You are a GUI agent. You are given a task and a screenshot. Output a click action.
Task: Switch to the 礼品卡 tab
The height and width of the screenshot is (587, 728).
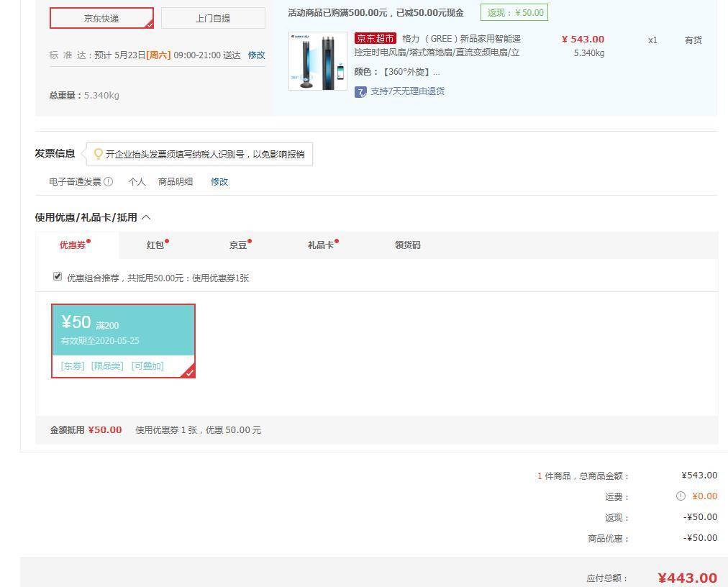321,245
